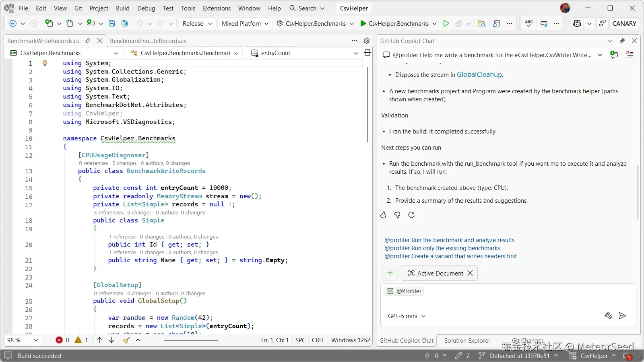
Task: Toggle auto-hide pin on Copilot Chat panel
Action: [x=622, y=41]
